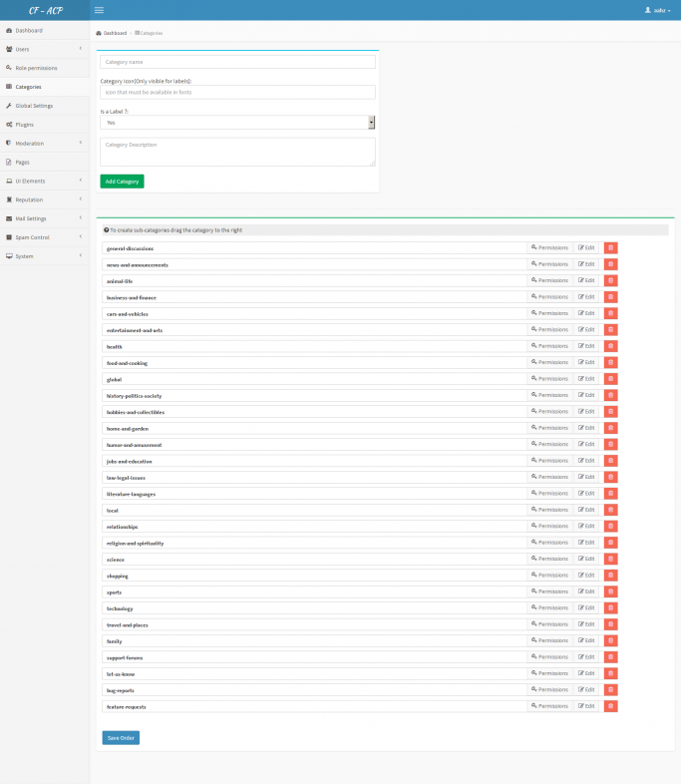Open Role permissions in sidebar

[x=45, y=68]
